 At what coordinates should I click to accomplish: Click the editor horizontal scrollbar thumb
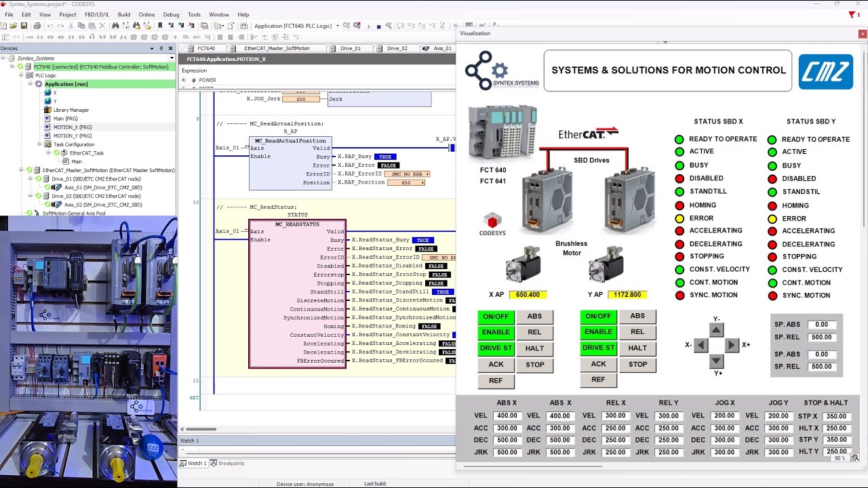[x=201, y=429]
